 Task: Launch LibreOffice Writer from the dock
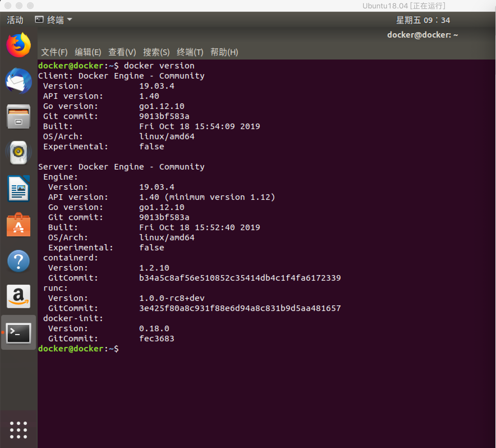tap(19, 189)
